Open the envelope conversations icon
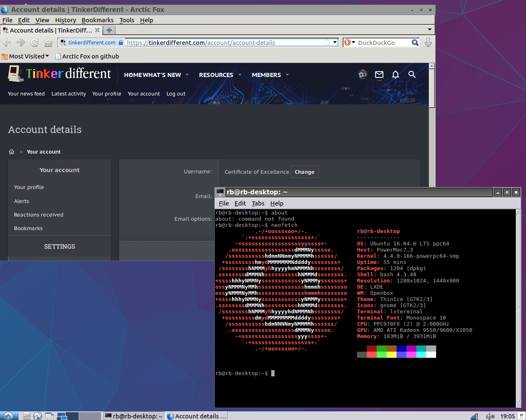 (379, 75)
